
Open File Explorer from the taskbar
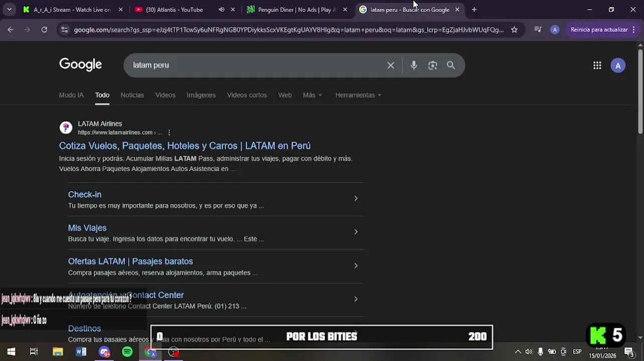[58, 351]
